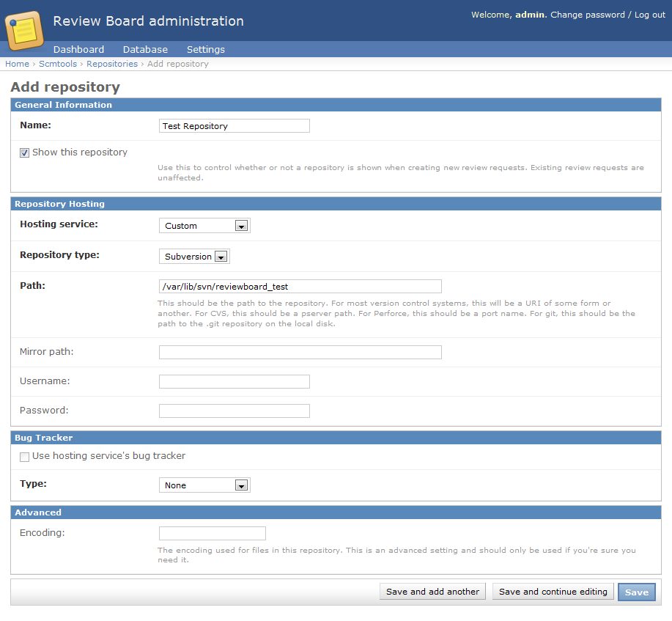Click the Mirror path label

[46, 352]
